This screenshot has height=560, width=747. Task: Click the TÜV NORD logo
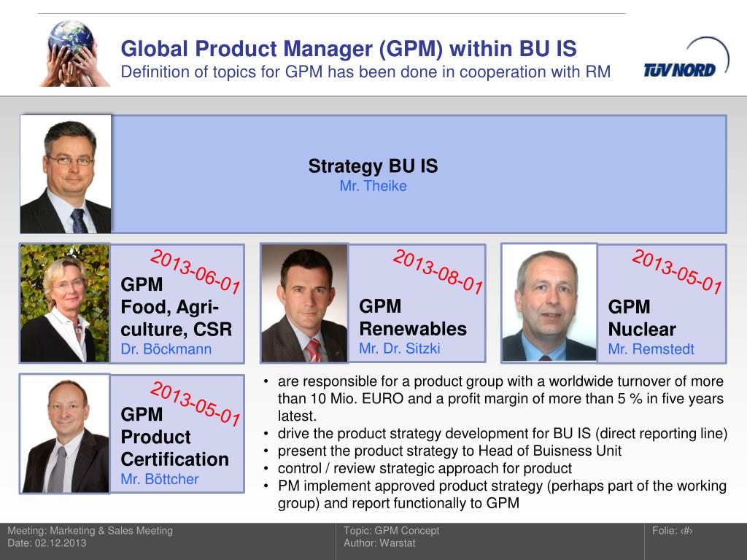(686, 58)
